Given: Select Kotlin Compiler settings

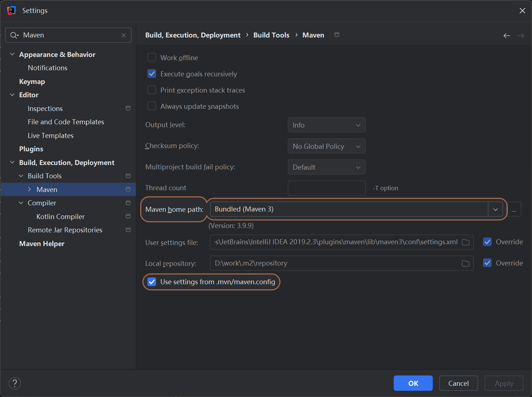Looking at the screenshot, I should (x=61, y=217).
